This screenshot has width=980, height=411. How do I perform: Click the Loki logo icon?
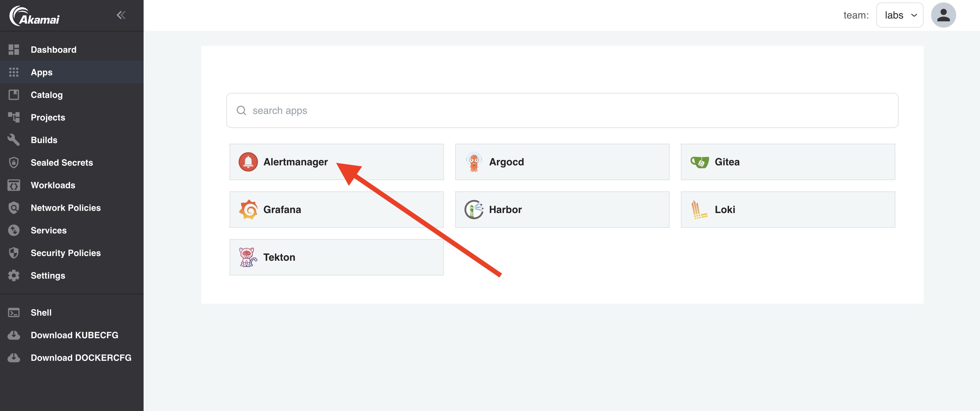698,209
